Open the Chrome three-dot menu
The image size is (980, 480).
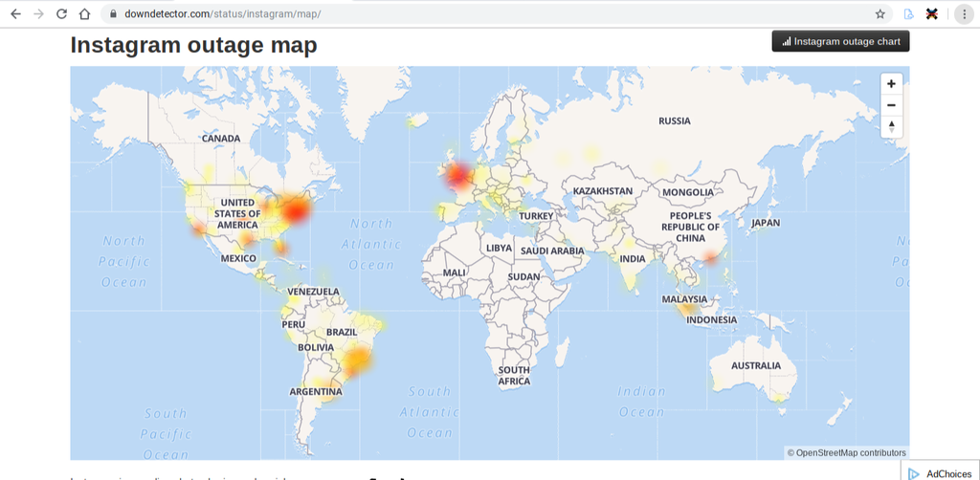(x=964, y=14)
